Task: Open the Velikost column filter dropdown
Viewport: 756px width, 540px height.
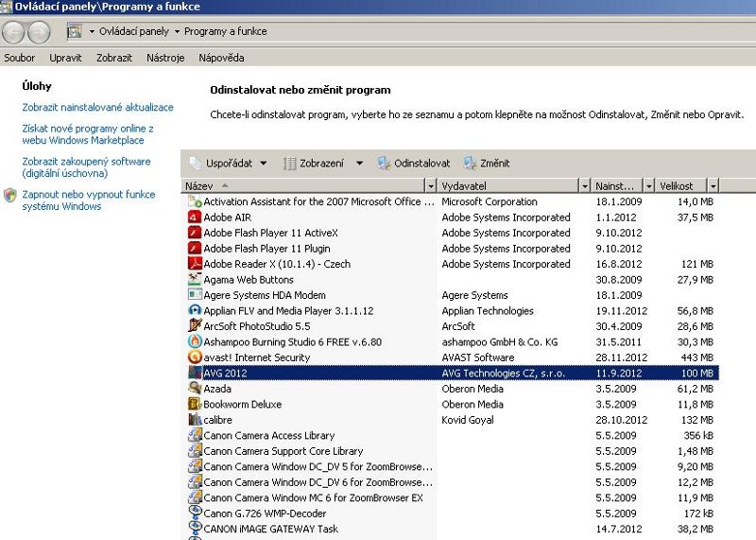Action: [713, 186]
